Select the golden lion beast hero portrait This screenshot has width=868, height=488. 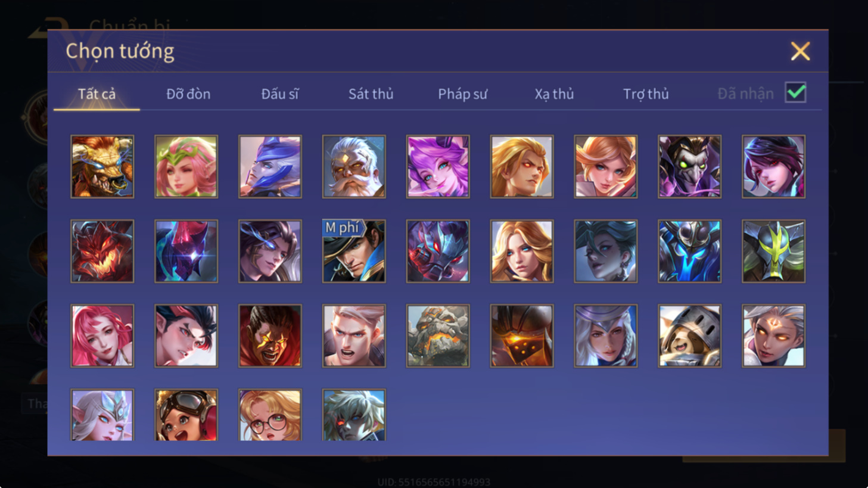click(102, 166)
